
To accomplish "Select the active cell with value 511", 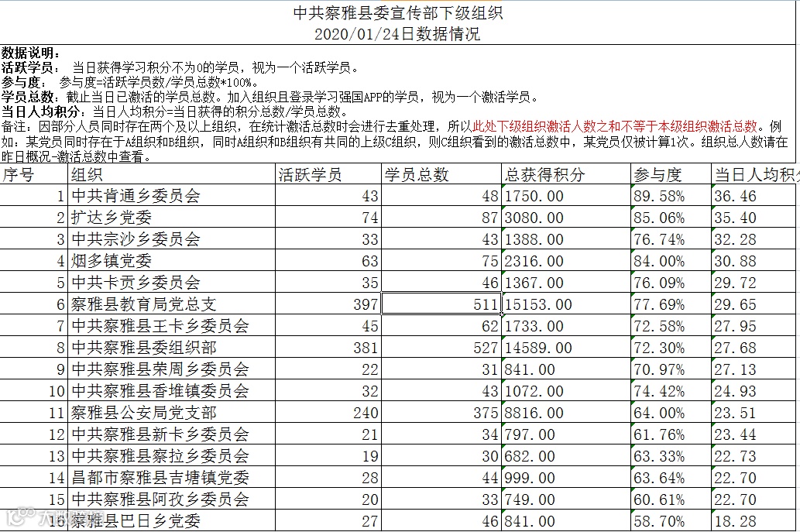I will point(441,304).
